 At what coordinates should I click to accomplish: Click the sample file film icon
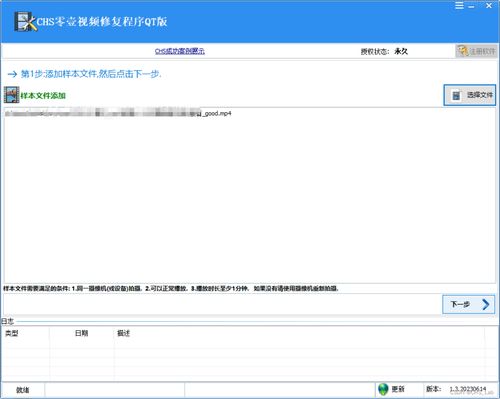(11, 95)
